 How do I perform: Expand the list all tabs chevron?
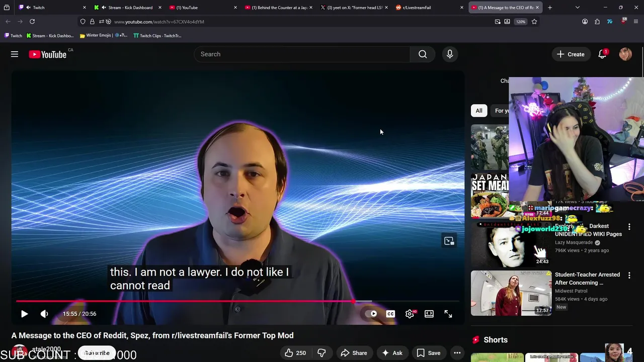578,8
